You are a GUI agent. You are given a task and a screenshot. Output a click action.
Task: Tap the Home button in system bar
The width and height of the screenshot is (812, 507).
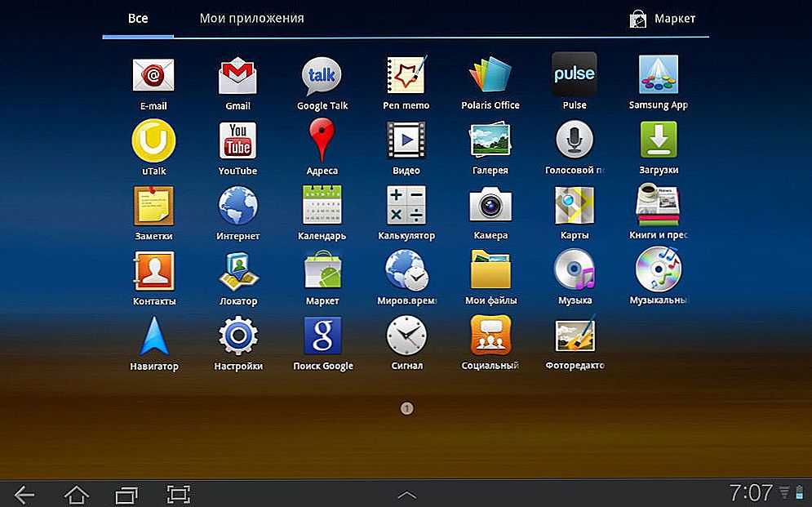(x=77, y=495)
